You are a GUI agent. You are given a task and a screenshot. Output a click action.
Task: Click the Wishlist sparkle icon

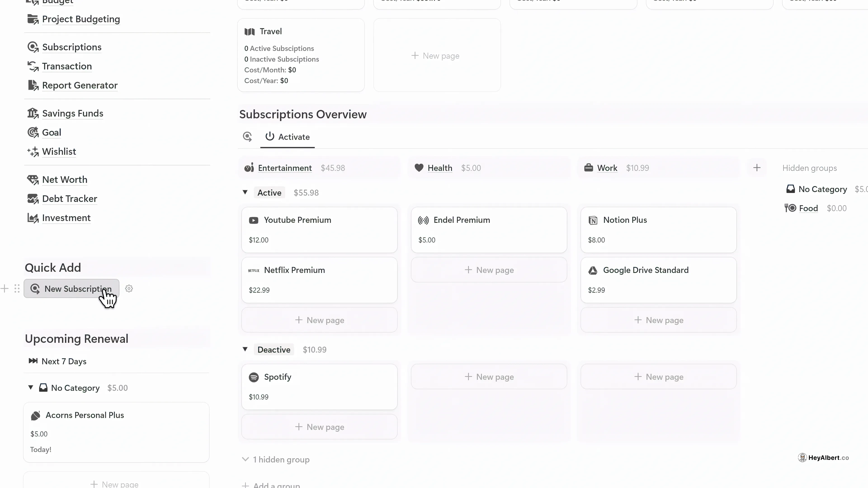coord(33,152)
